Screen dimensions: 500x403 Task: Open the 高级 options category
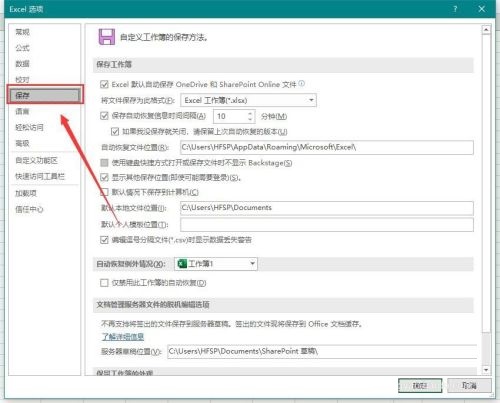tap(23, 143)
